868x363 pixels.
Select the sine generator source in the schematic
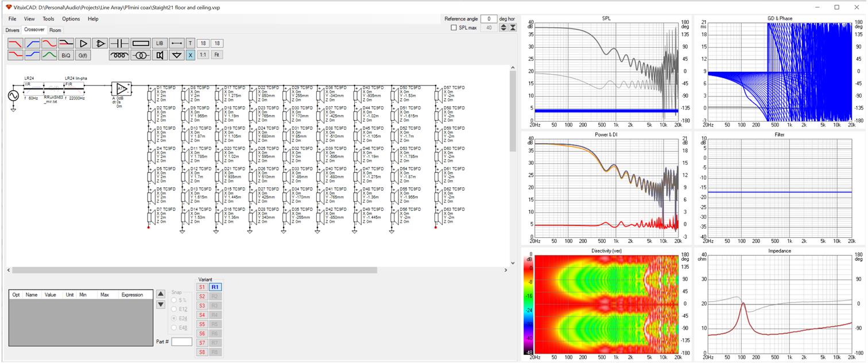[x=13, y=95]
